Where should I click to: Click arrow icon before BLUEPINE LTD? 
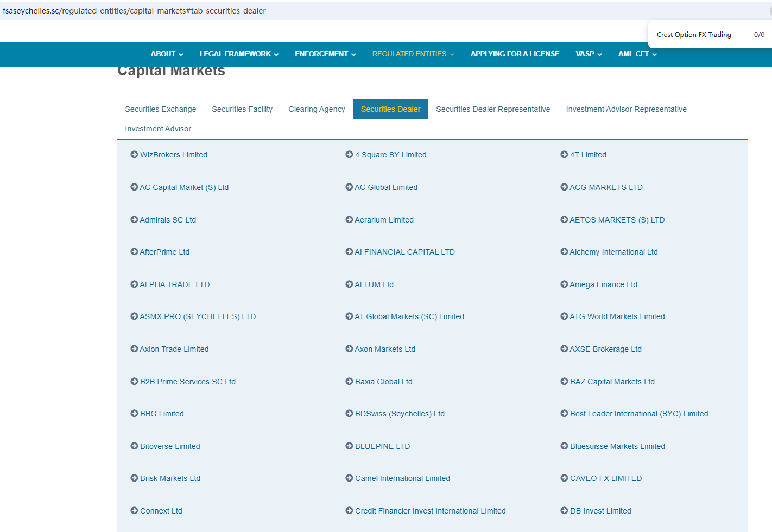click(x=349, y=446)
